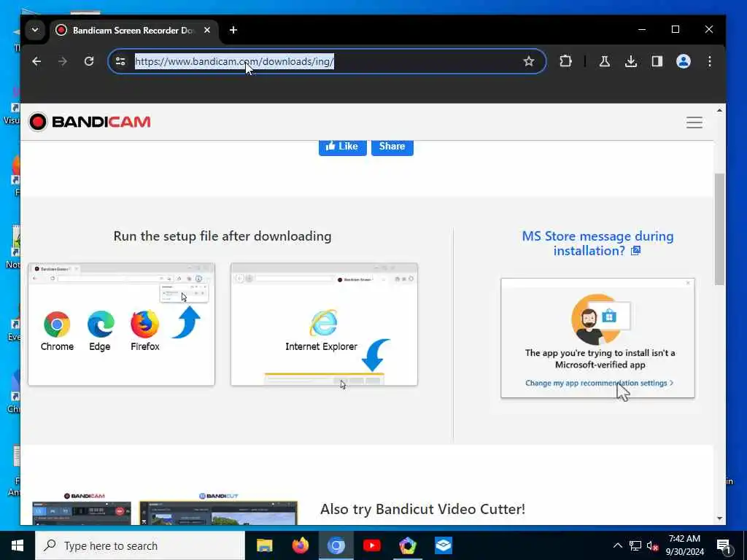Open Chrome's three-dot menu
The width and height of the screenshot is (747, 560).
[x=710, y=61]
